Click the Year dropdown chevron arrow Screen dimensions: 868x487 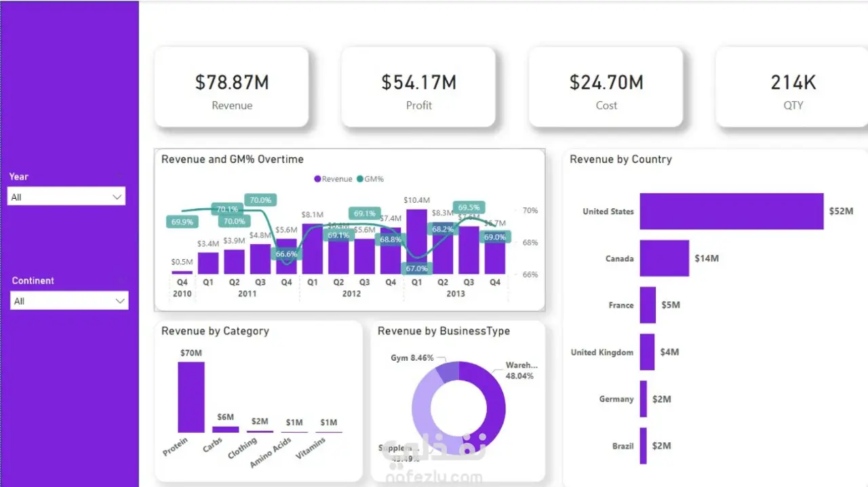(x=117, y=197)
